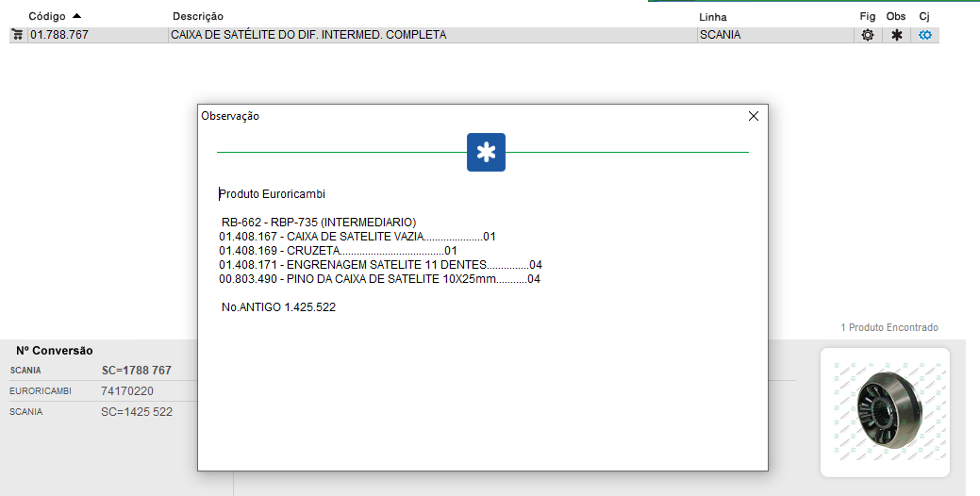980x496 pixels.
Task: Toggle the sort arrow on Código column
Action: click(76, 16)
